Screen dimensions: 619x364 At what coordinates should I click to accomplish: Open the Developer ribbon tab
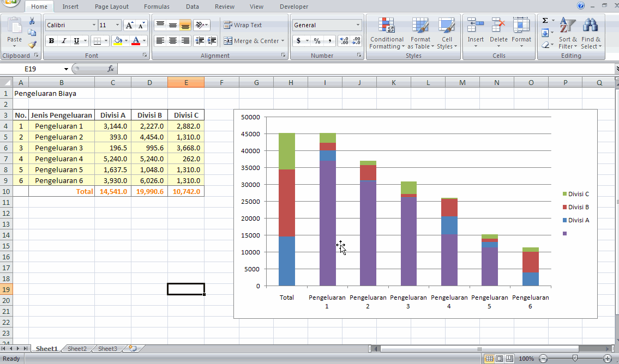point(294,7)
